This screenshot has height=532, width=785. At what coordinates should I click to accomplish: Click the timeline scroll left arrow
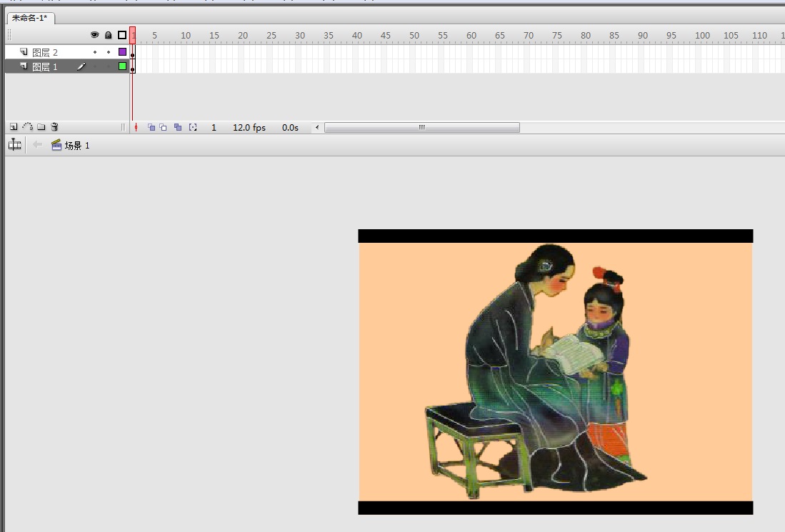click(317, 128)
